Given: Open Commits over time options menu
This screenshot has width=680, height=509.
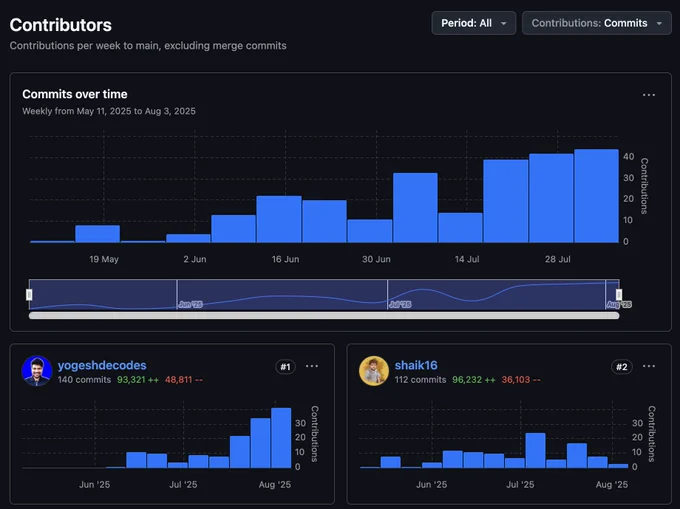Looking at the screenshot, I should tap(649, 95).
